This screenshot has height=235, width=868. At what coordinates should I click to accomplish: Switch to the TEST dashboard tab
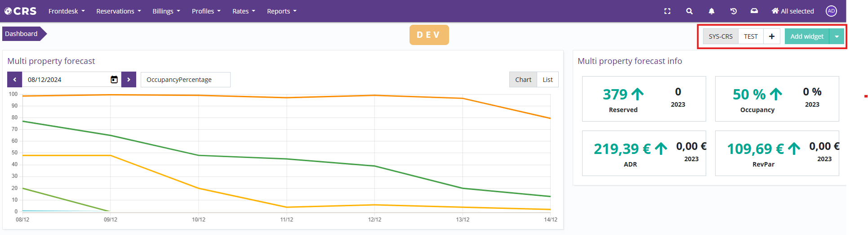click(751, 36)
